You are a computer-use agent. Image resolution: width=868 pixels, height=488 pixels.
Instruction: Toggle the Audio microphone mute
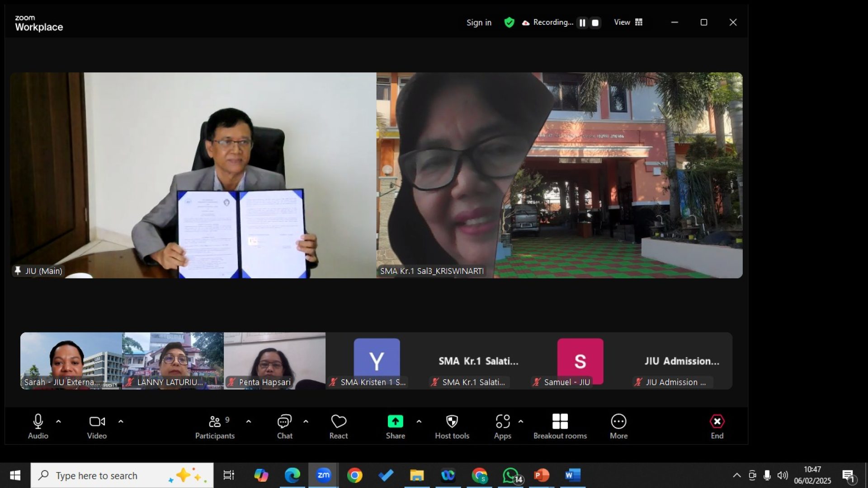click(x=38, y=422)
